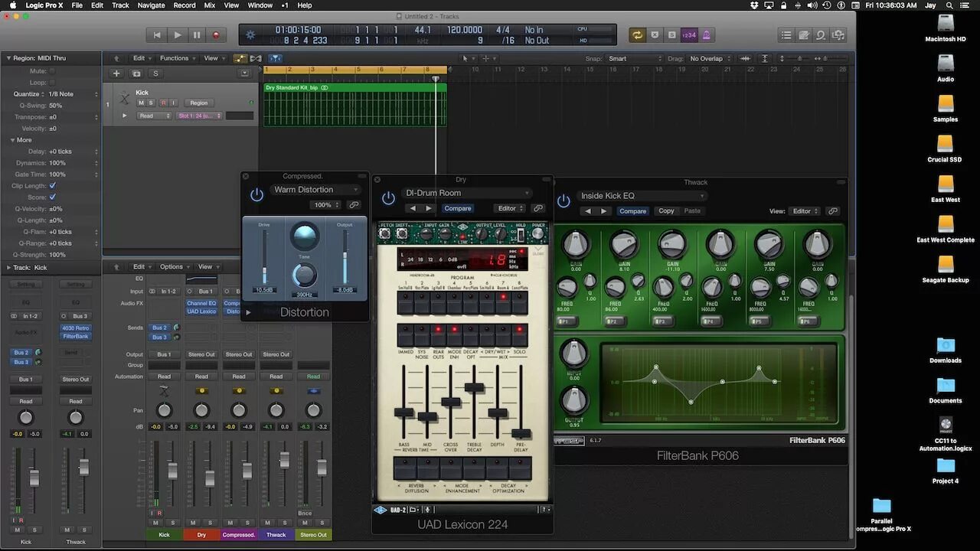Viewport: 980px width, 551px height.
Task: Toggle the automation view button in Tracks toolbar
Action: tap(240, 58)
